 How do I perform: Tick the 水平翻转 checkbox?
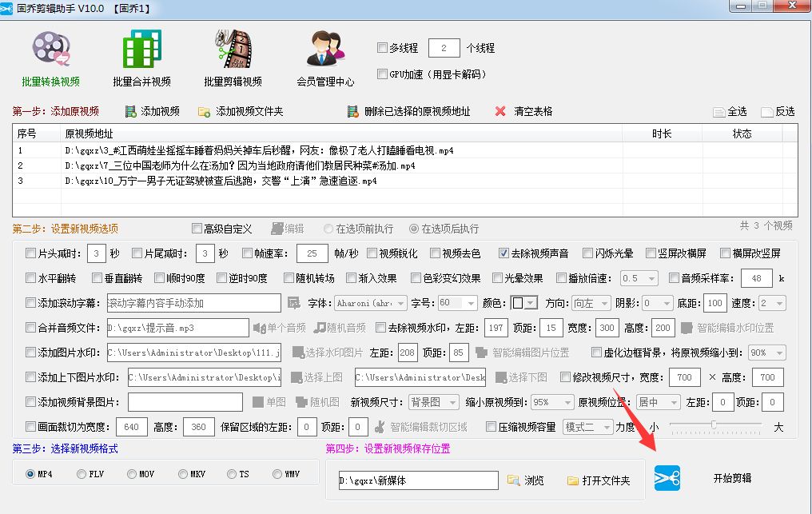coord(30,278)
